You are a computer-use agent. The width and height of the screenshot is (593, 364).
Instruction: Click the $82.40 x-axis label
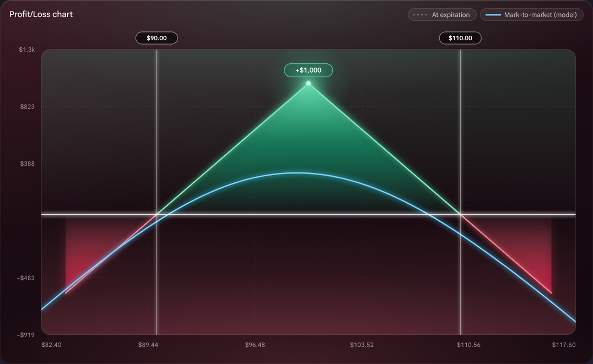point(51,345)
